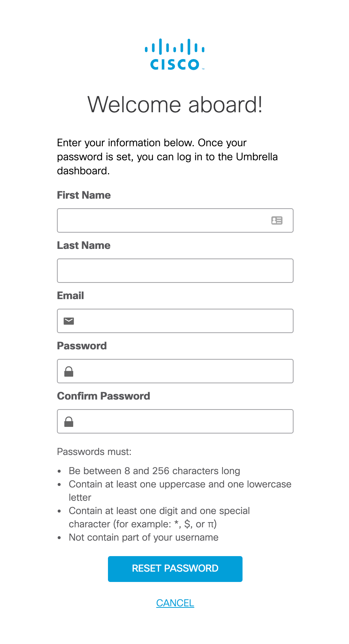Click the lock icon in Password field

click(69, 371)
